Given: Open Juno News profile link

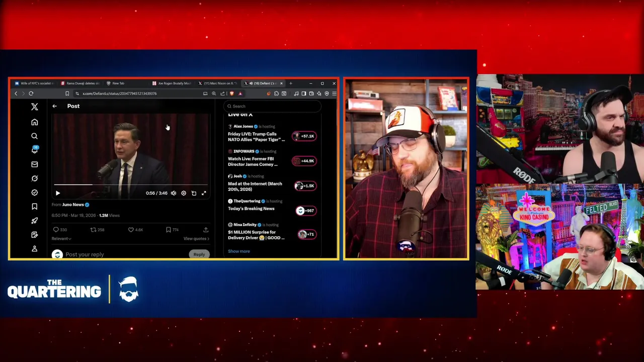Looking at the screenshot, I should coord(73,205).
